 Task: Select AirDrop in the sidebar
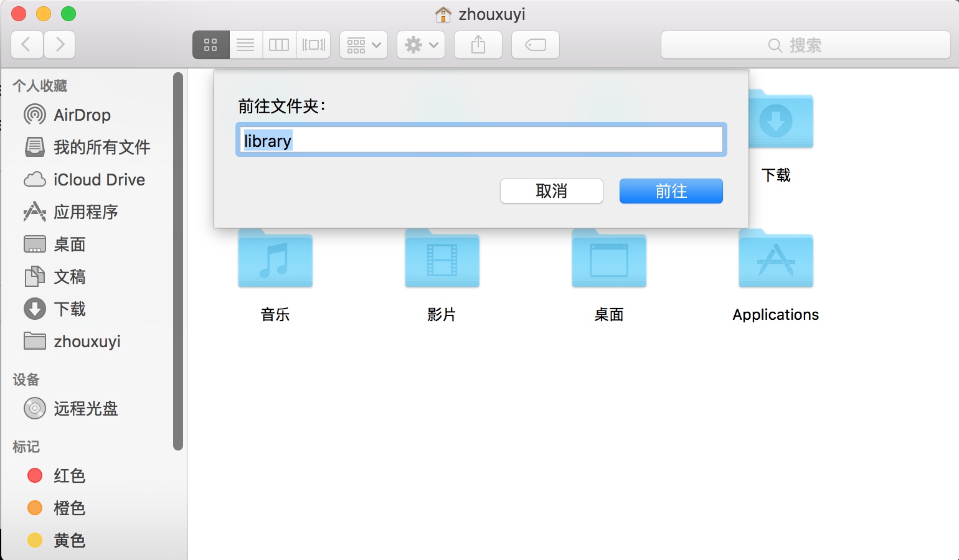click(x=82, y=114)
